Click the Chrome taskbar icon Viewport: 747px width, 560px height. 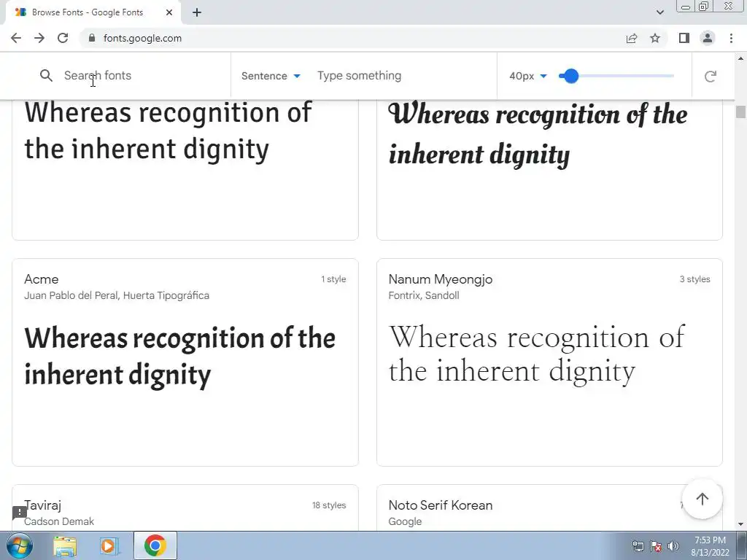[x=155, y=545]
